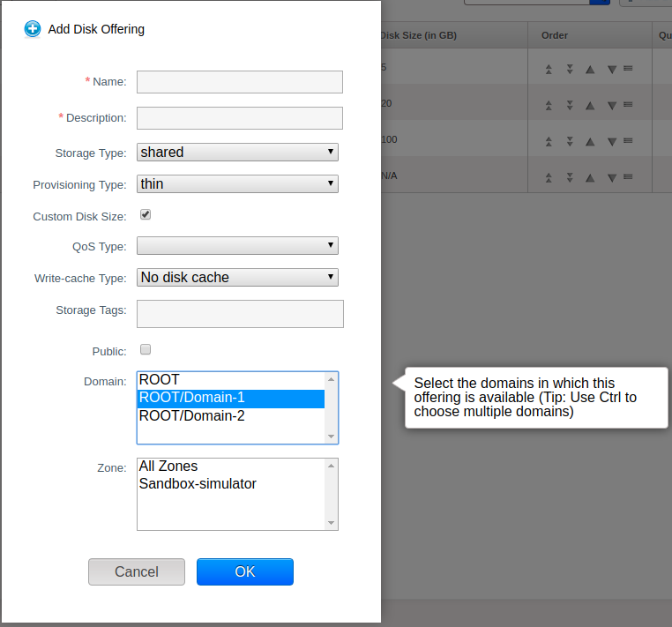Move disk size 20 row down one
This screenshot has height=627, width=672.
(612, 106)
